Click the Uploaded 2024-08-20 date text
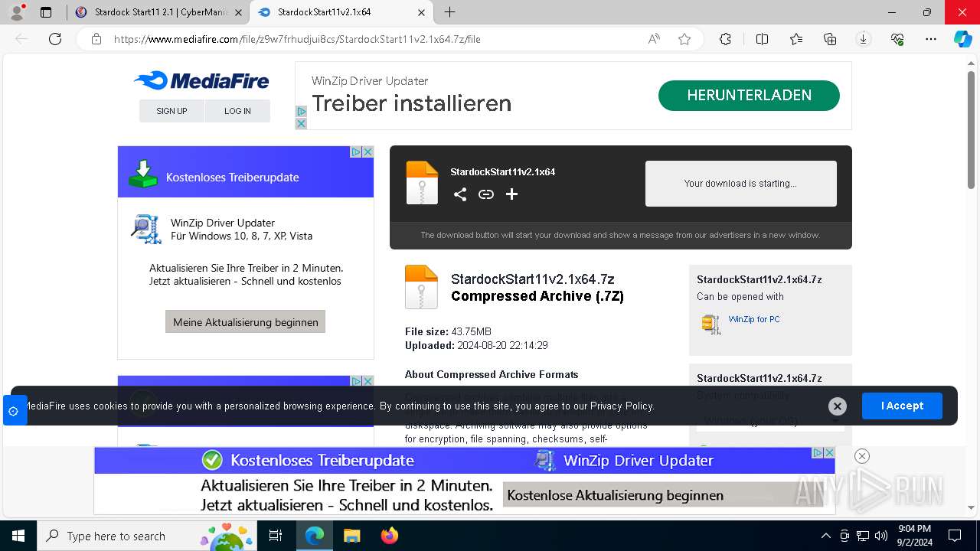The width and height of the screenshot is (980, 551). 476,345
